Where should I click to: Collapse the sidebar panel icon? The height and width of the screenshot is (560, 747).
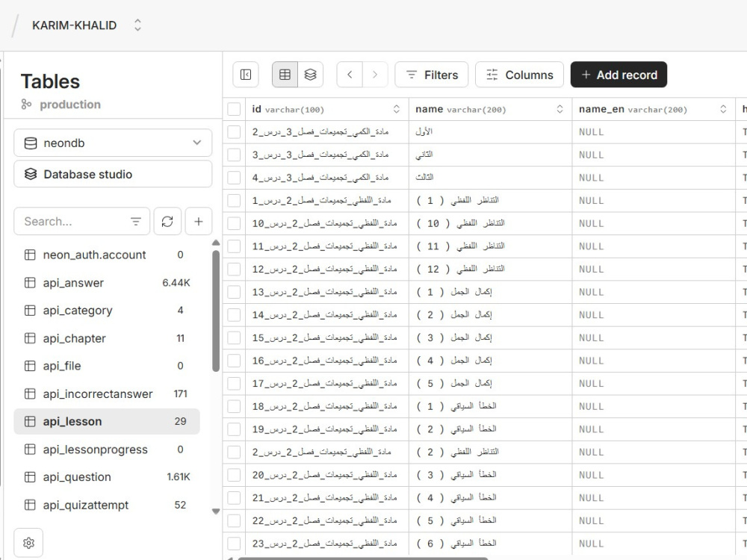(246, 75)
